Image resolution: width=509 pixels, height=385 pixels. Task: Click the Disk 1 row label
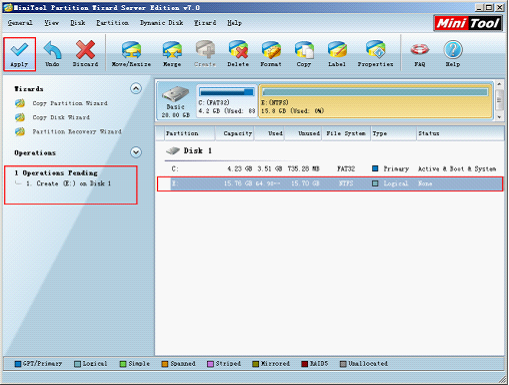197,151
